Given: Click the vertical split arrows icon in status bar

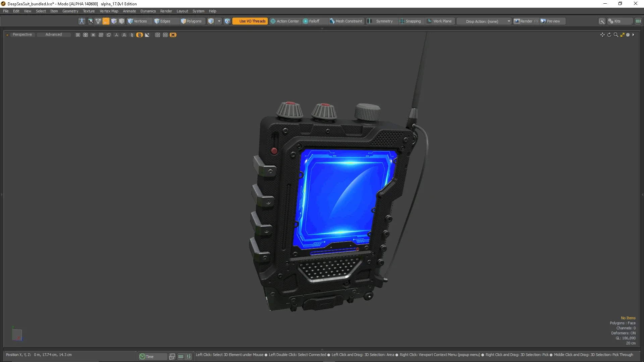Looking at the screenshot, I should tap(189, 357).
